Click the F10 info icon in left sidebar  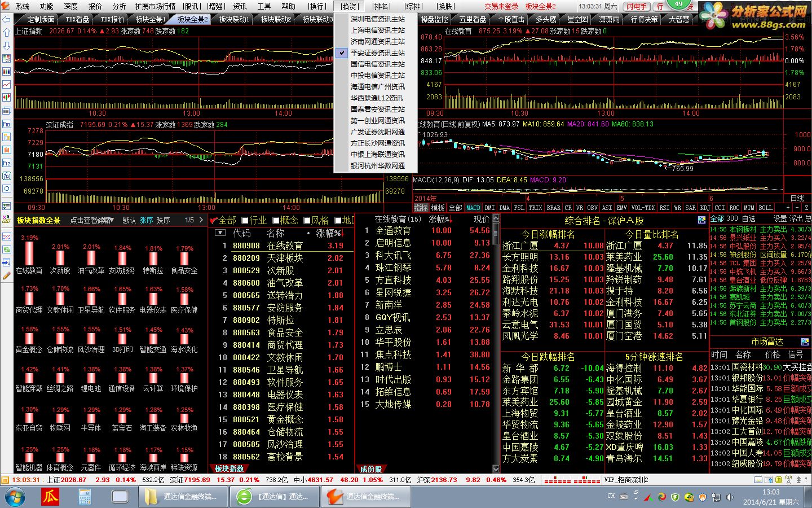pyautogui.click(x=7, y=124)
